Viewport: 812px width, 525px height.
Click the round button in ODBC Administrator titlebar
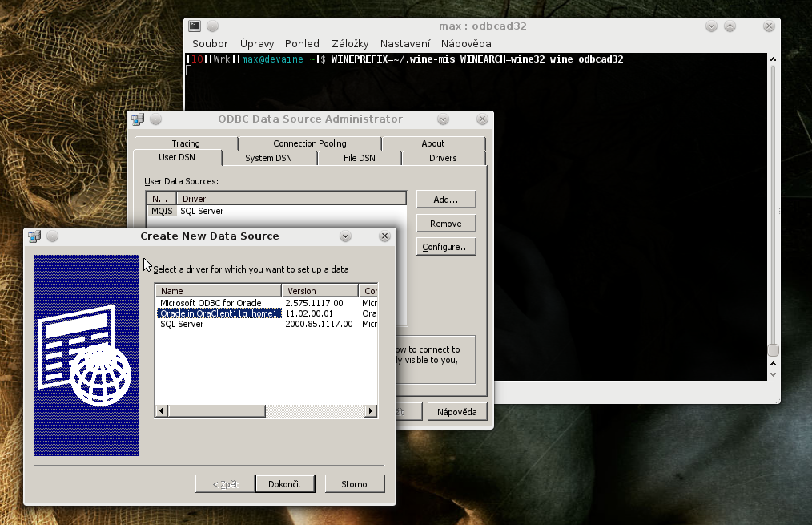(156, 119)
